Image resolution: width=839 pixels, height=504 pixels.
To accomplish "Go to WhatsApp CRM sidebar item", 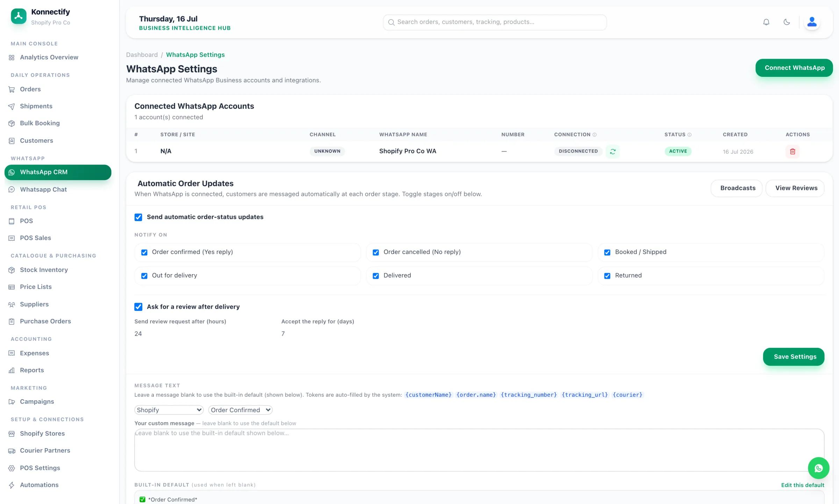I will pyautogui.click(x=58, y=172).
